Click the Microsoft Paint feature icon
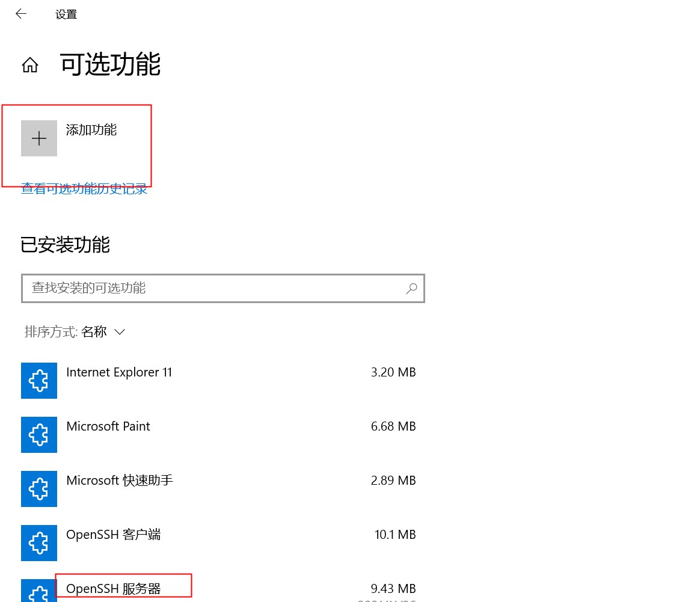 point(38,435)
